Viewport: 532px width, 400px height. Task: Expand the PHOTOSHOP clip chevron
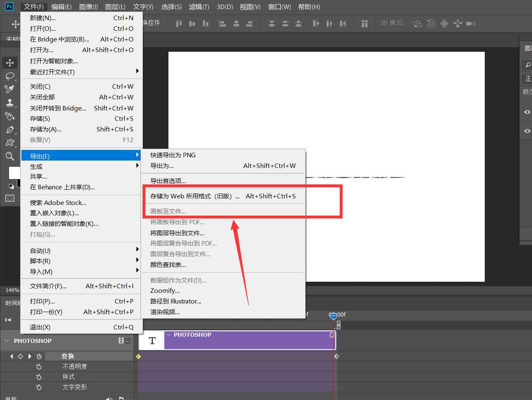(x=168, y=335)
